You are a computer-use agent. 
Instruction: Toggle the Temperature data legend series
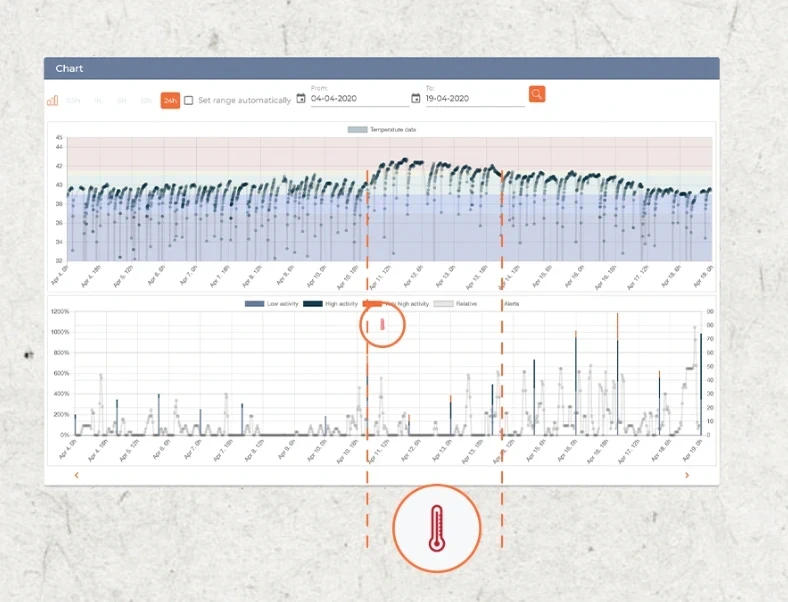(x=382, y=130)
